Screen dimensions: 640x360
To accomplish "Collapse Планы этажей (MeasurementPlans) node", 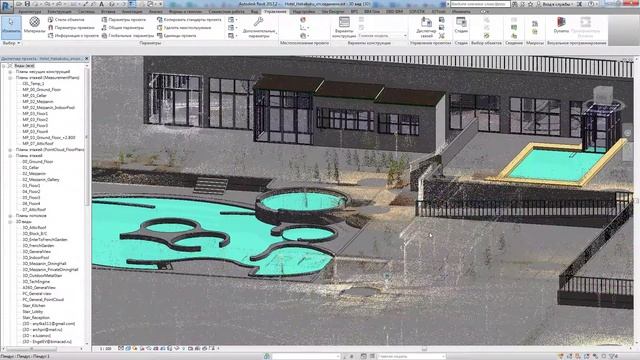I will coord(10,78).
